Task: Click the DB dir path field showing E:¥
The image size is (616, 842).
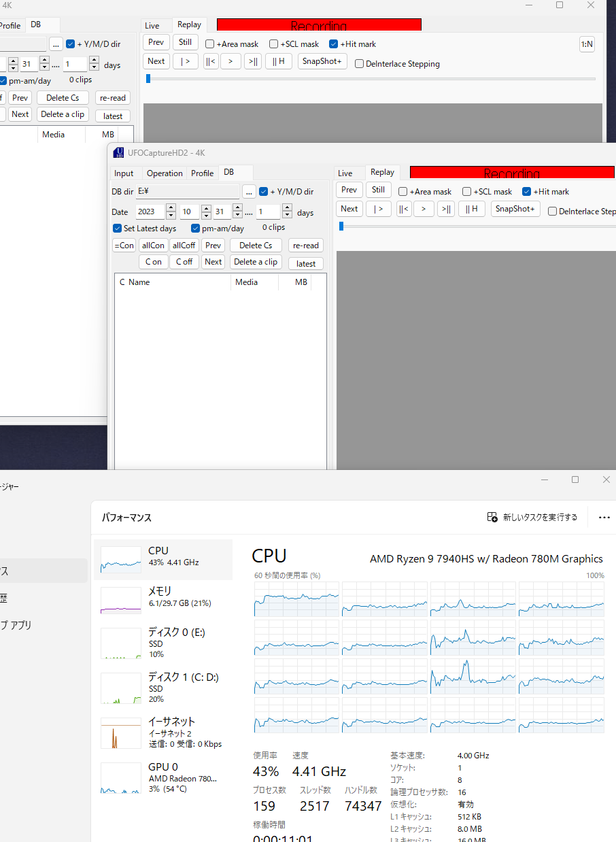Action: coord(187,192)
